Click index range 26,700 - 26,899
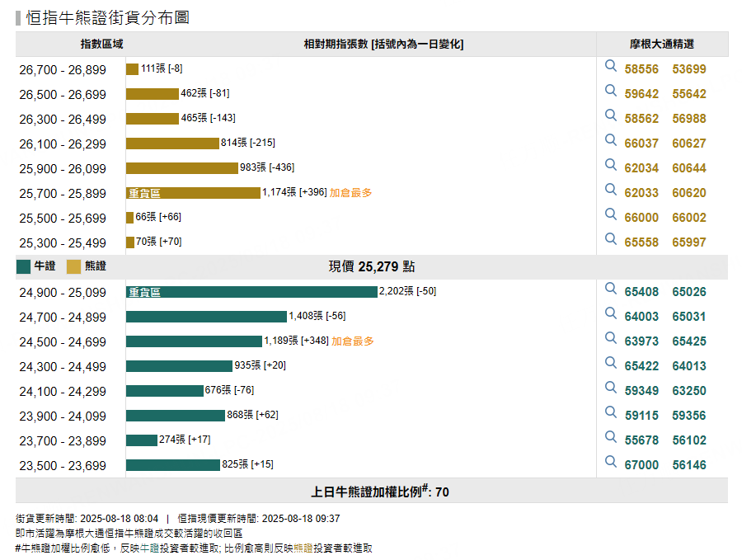 tap(63, 69)
